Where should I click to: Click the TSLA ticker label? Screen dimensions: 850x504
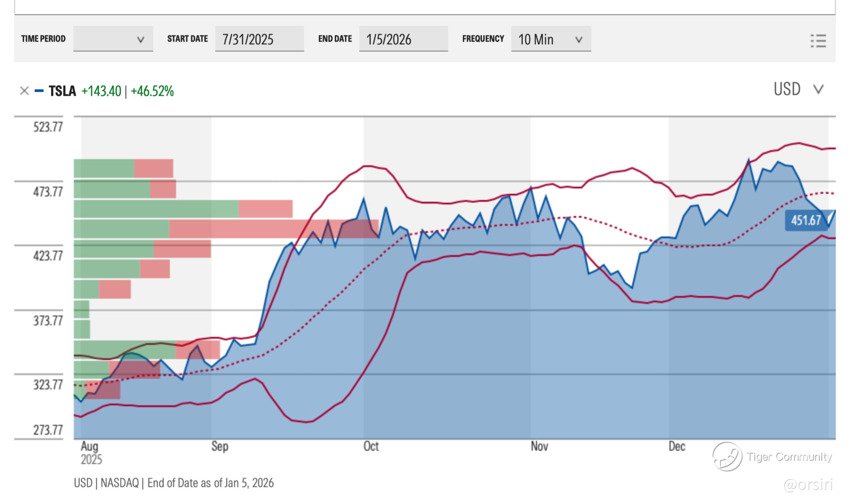62,91
